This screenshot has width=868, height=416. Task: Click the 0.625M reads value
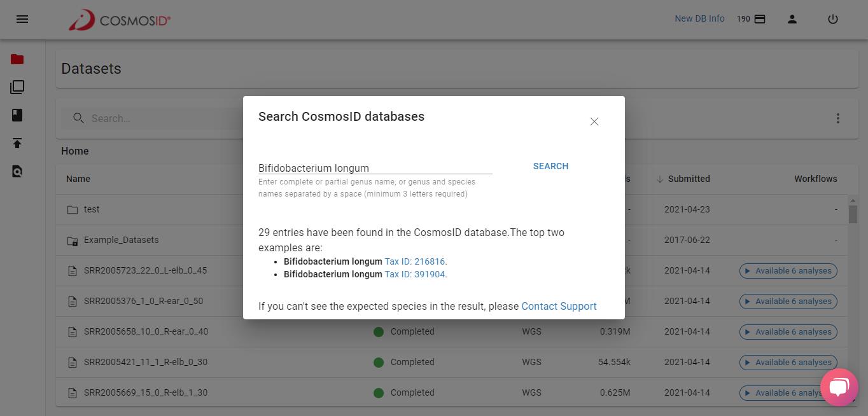pyautogui.click(x=615, y=392)
